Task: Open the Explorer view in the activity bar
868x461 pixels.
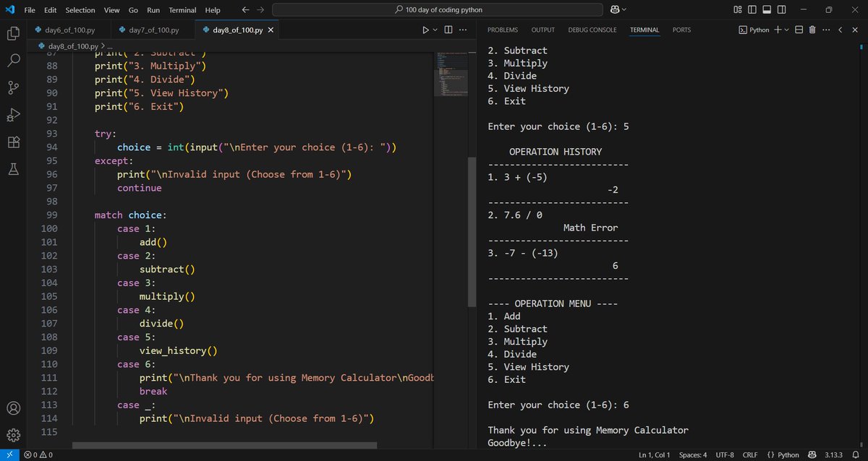Action: pos(13,33)
